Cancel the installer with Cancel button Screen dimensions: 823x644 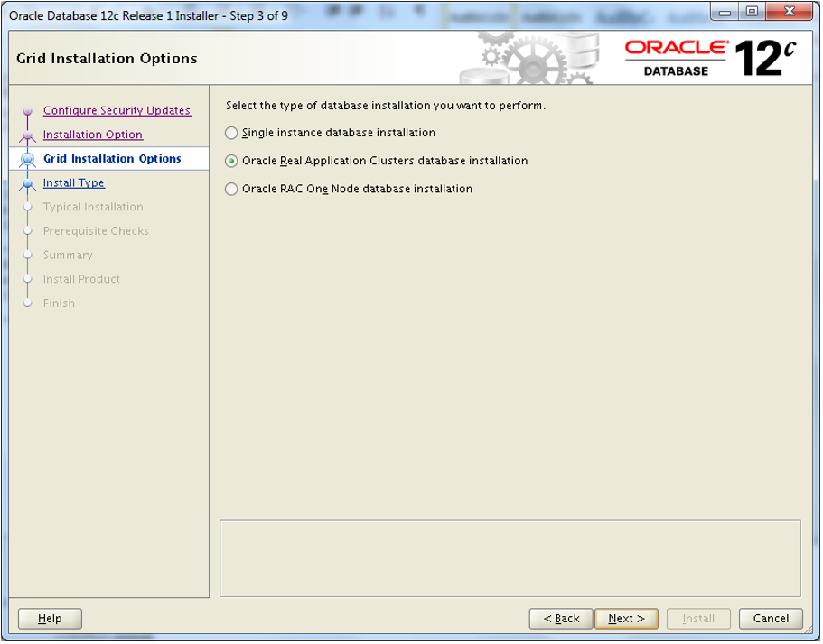point(771,619)
